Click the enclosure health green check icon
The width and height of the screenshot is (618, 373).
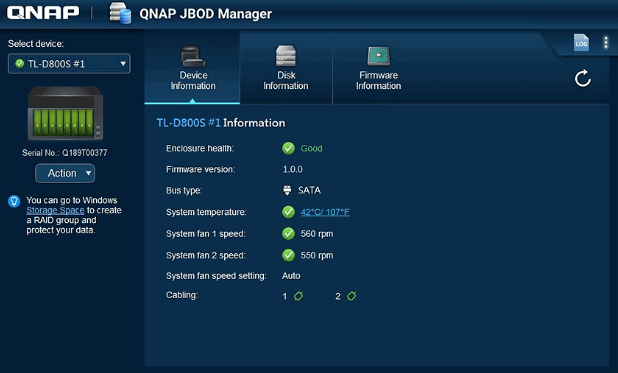point(289,148)
